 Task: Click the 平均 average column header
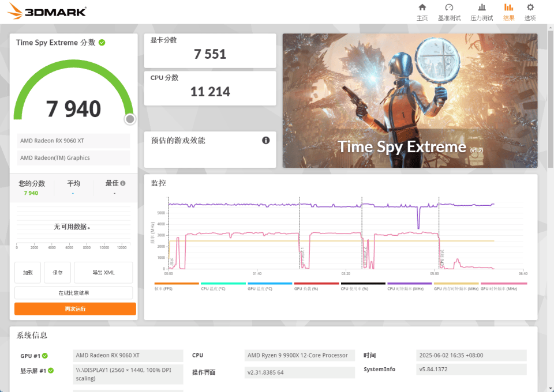[x=73, y=183]
